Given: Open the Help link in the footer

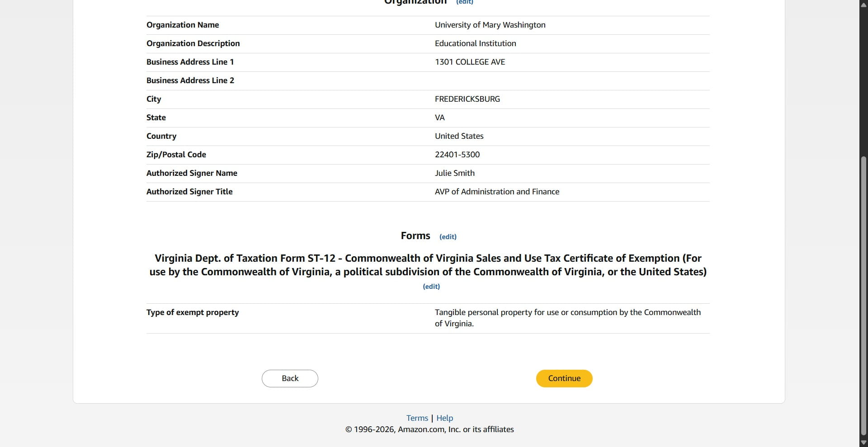Looking at the screenshot, I should click(444, 418).
